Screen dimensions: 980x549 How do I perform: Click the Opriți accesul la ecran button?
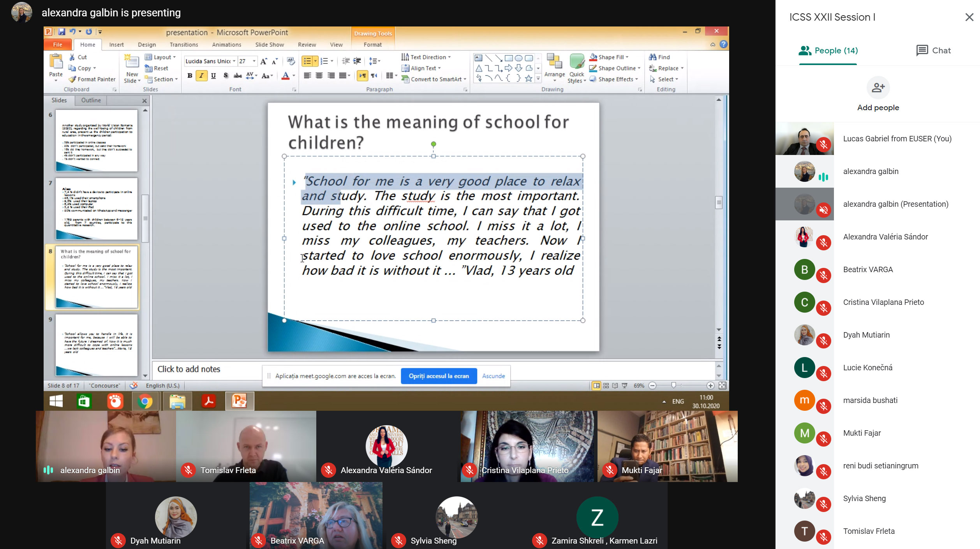pyautogui.click(x=439, y=376)
